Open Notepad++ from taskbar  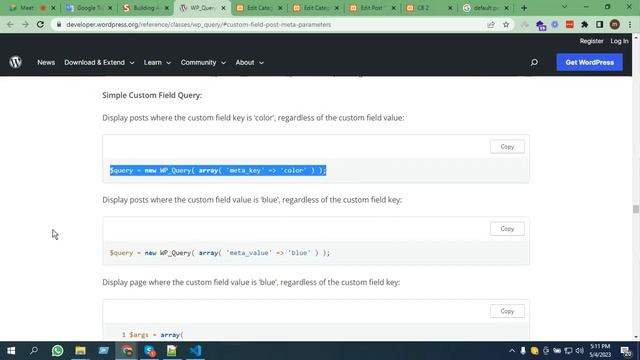(x=172, y=351)
